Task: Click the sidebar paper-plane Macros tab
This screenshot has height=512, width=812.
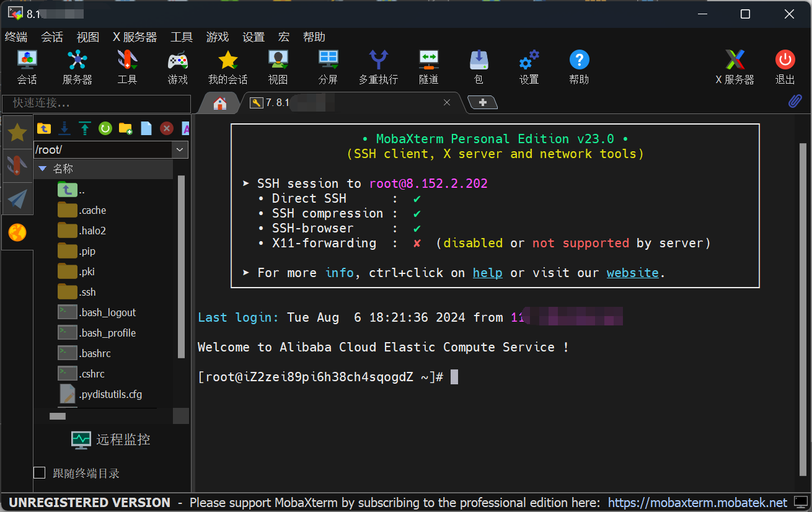Action: [17, 198]
